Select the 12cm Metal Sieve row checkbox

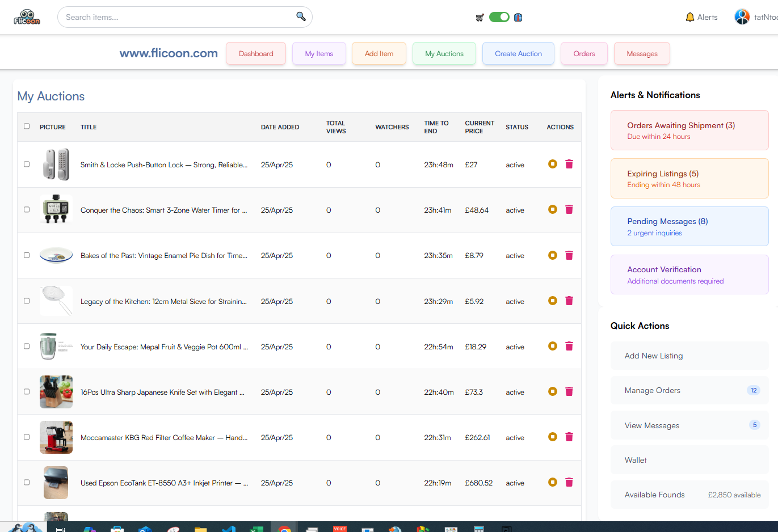click(x=27, y=301)
